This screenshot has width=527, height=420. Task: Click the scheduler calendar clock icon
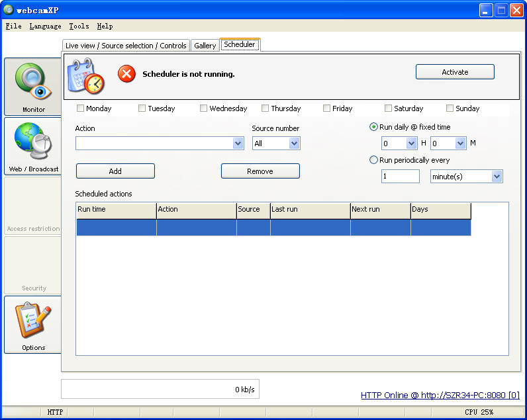tap(86, 75)
